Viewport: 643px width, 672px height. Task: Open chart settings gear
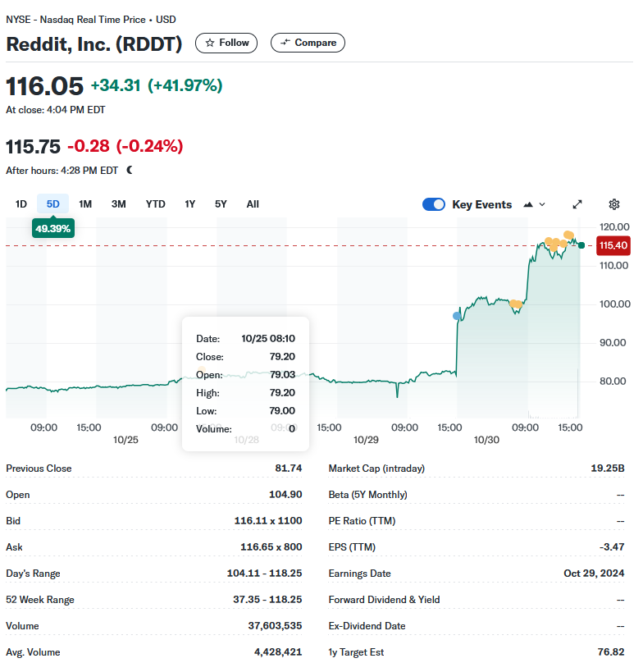(613, 204)
